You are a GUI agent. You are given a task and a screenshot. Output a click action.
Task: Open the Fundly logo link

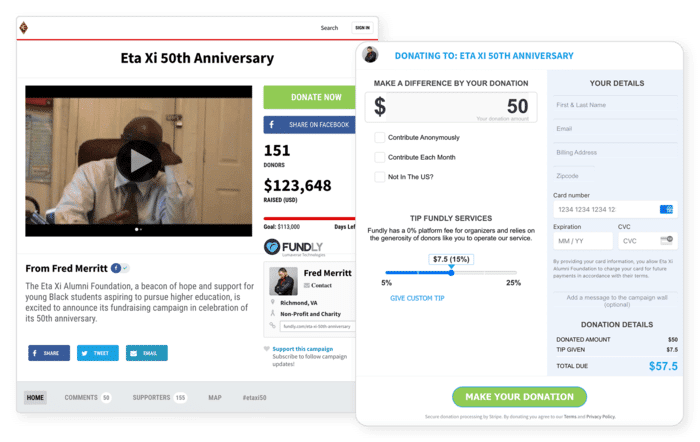(294, 247)
